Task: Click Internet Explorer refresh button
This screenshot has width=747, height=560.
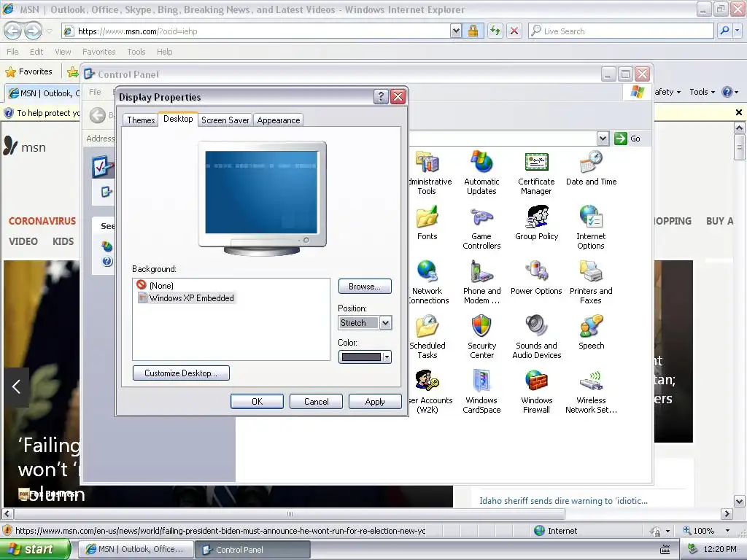Action: click(495, 31)
